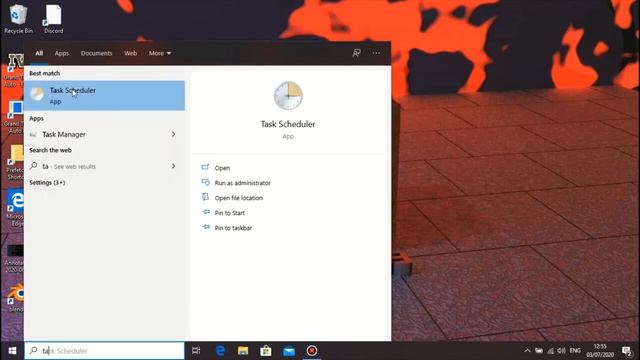Open Microsoft Store from the taskbar
The image size is (640, 360).
[266, 351]
